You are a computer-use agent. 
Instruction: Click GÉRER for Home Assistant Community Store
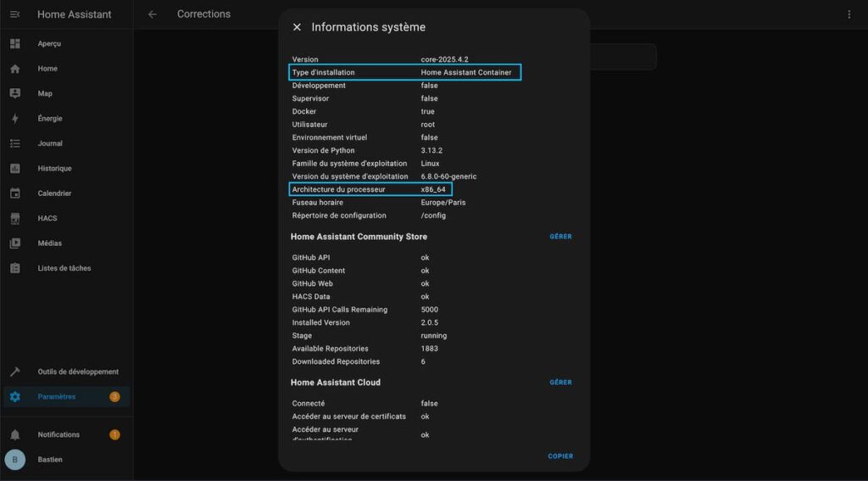(x=561, y=237)
